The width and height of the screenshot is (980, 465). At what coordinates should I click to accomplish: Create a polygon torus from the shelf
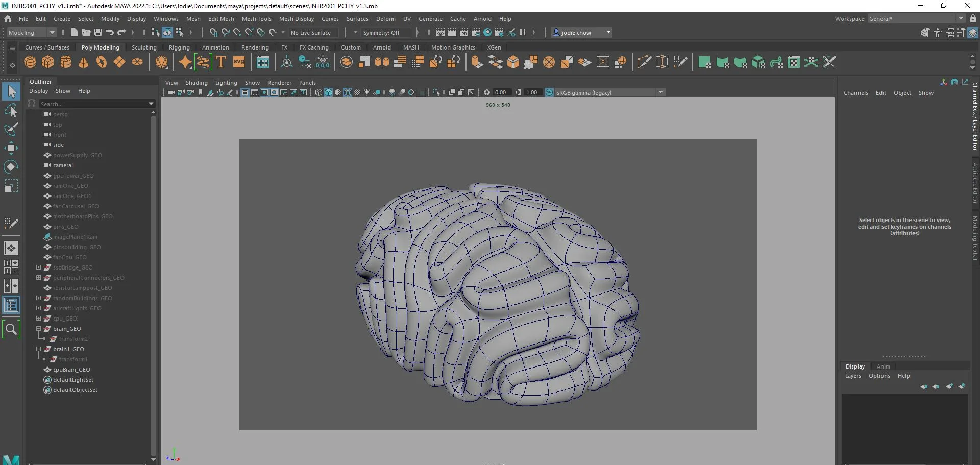point(102,62)
